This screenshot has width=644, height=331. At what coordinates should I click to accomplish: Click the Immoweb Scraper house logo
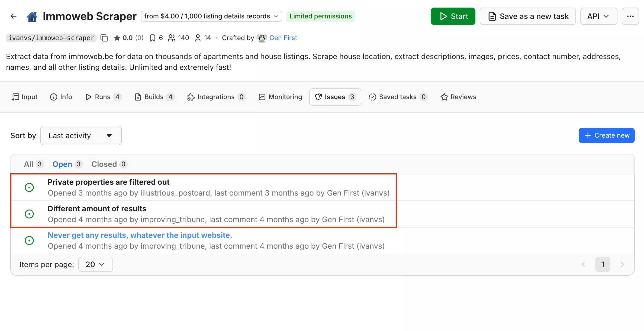point(32,17)
